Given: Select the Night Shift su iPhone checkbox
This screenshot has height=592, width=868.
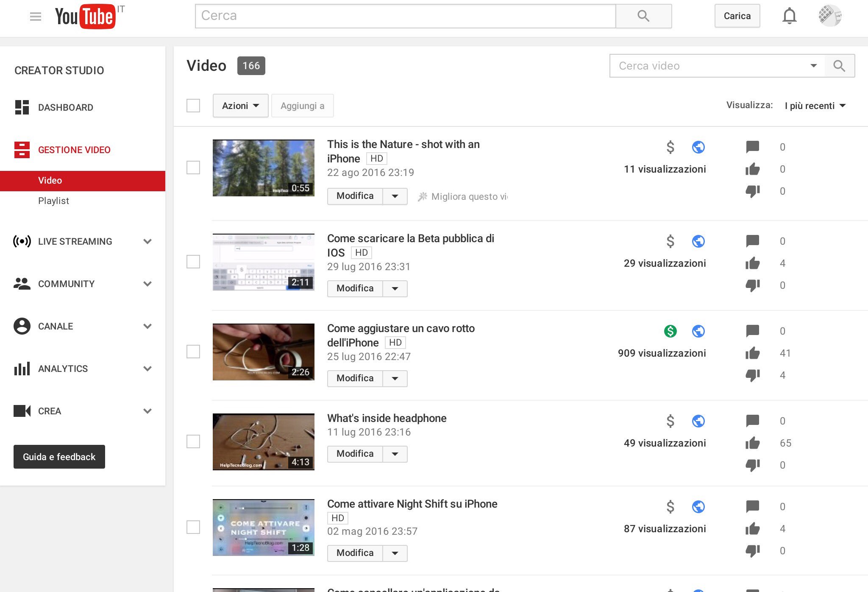Looking at the screenshot, I should click(193, 527).
